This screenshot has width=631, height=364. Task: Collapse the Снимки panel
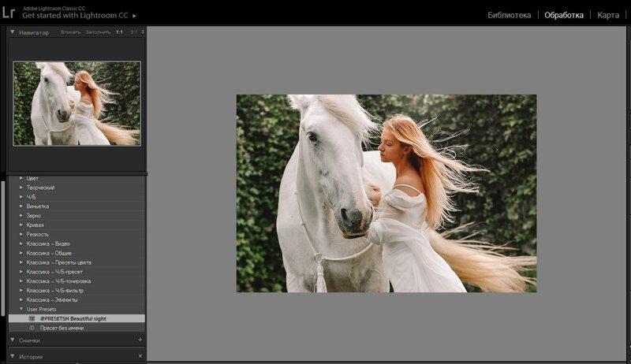coord(13,340)
